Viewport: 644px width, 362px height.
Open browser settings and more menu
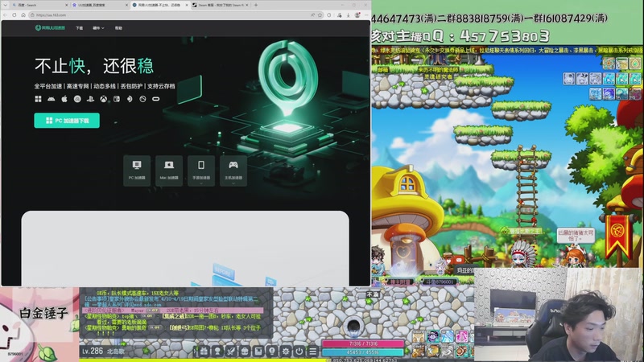tap(366, 14)
